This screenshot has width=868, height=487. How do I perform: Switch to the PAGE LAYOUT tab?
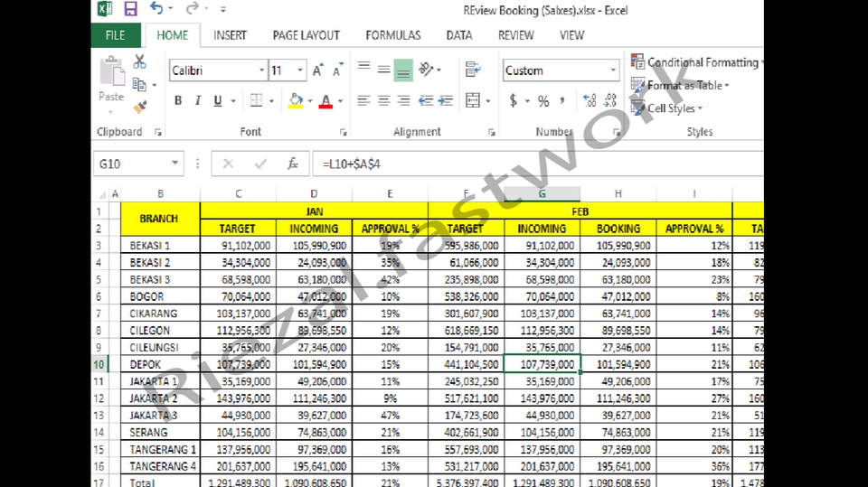(x=307, y=35)
